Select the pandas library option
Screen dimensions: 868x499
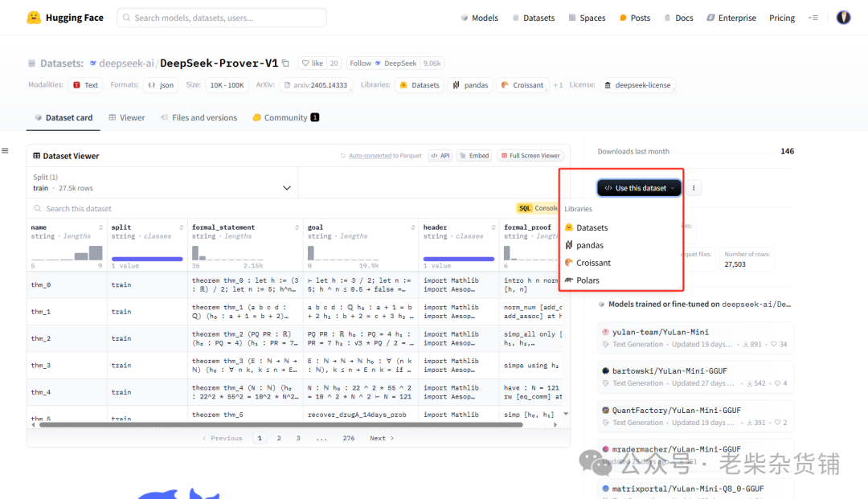(x=590, y=245)
